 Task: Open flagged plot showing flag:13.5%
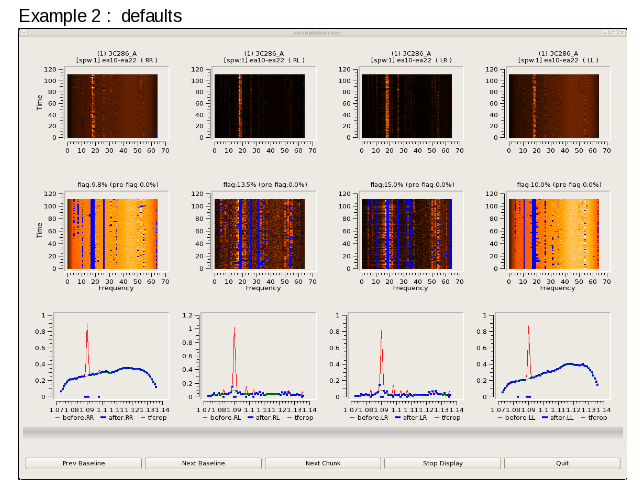(260, 234)
